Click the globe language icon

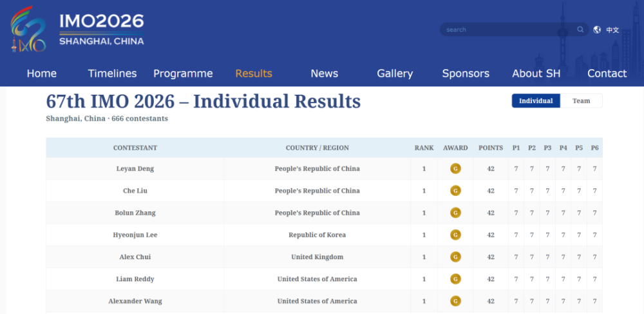pyautogui.click(x=597, y=30)
